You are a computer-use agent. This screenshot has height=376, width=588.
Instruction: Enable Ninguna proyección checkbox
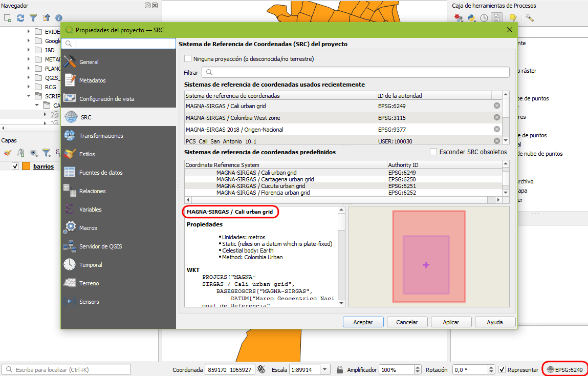188,58
